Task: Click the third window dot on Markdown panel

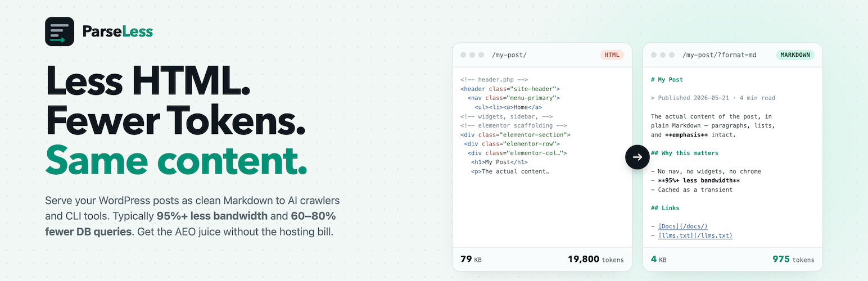Action: click(672, 55)
